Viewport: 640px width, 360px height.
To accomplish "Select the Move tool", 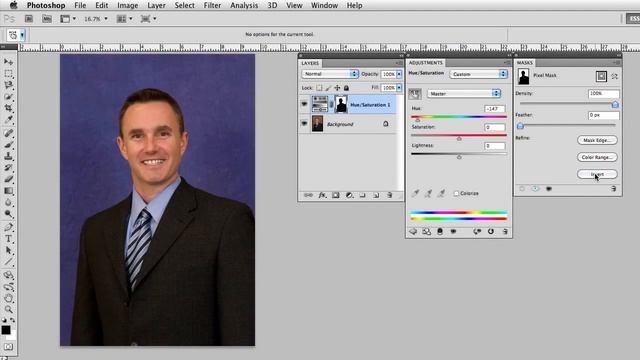I will click(8, 62).
